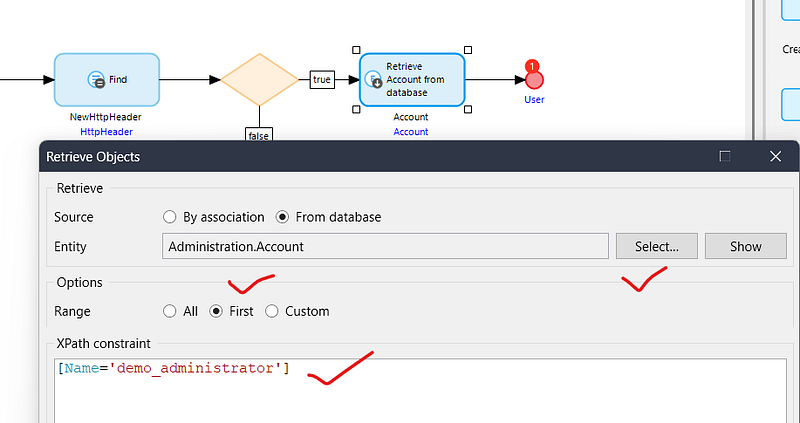
Task: Set range to All
Action: pos(170,311)
